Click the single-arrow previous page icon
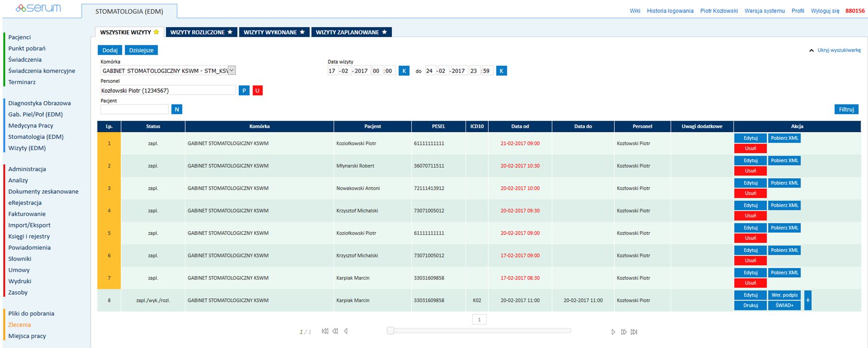 [x=346, y=332]
